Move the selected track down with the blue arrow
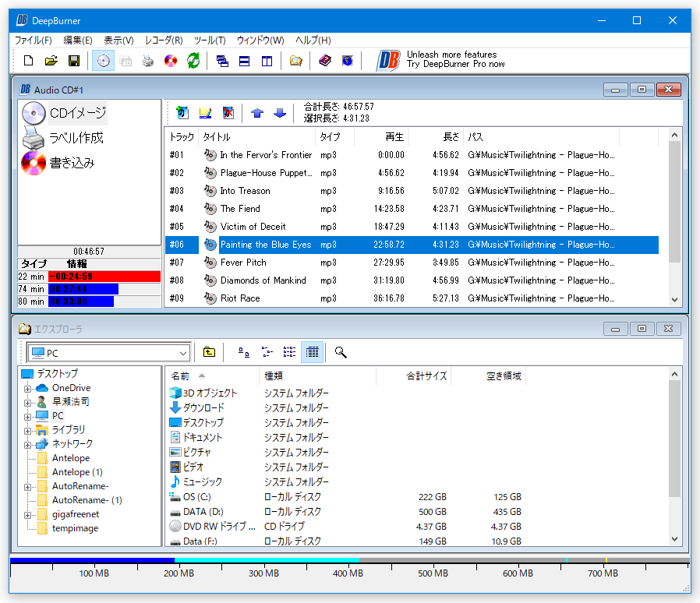The width and height of the screenshot is (700, 603). (280, 112)
